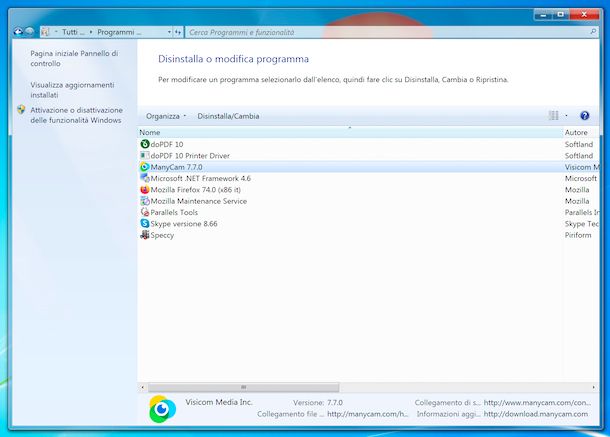Image resolution: width=610 pixels, height=437 pixels.
Task: Click the horizontal scrollbar thumb
Action: 244,387
